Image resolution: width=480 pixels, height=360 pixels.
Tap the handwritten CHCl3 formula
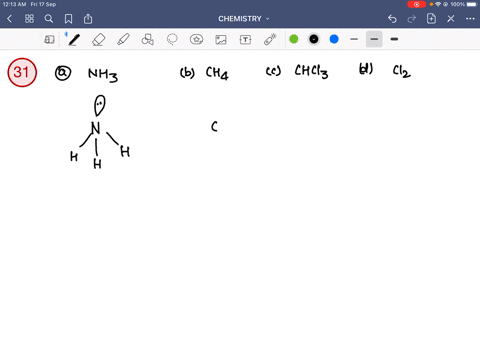311,71
